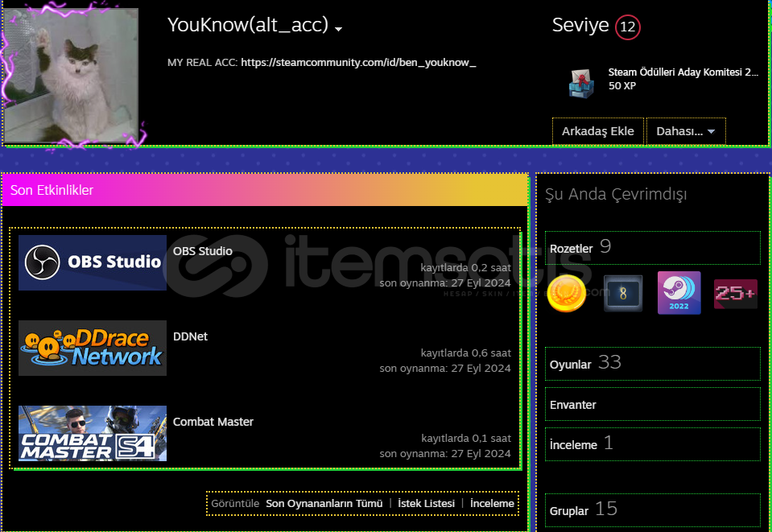The image size is (772, 532).
Task: Click the 50 XP text
Action: (621, 85)
